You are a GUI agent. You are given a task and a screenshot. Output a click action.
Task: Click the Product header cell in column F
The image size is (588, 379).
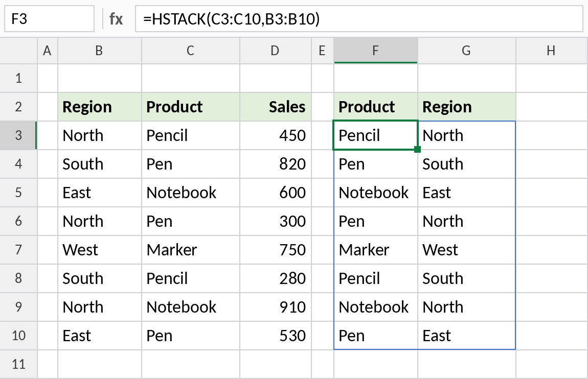click(375, 107)
